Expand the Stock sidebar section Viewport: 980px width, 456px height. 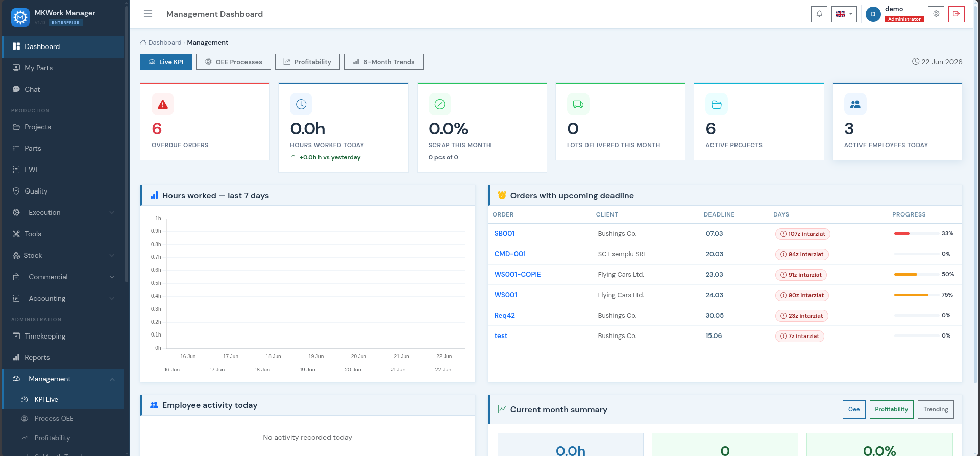(x=63, y=255)
